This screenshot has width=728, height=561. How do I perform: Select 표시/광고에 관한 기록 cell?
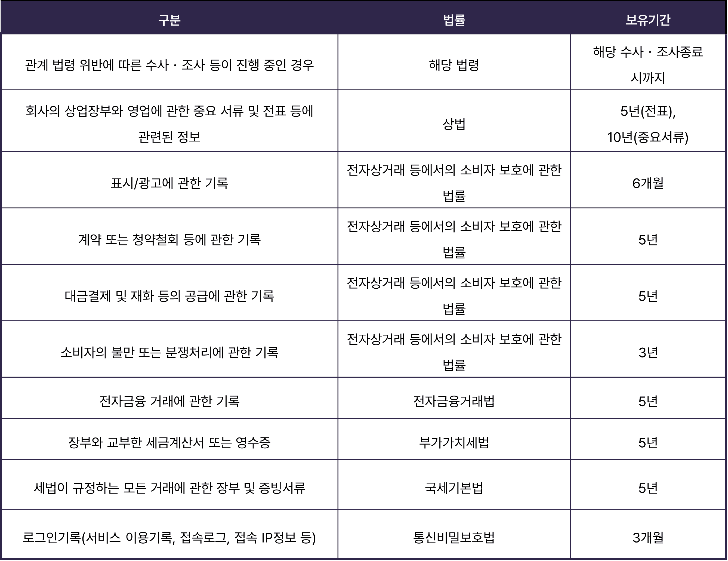tap(169, 183)
